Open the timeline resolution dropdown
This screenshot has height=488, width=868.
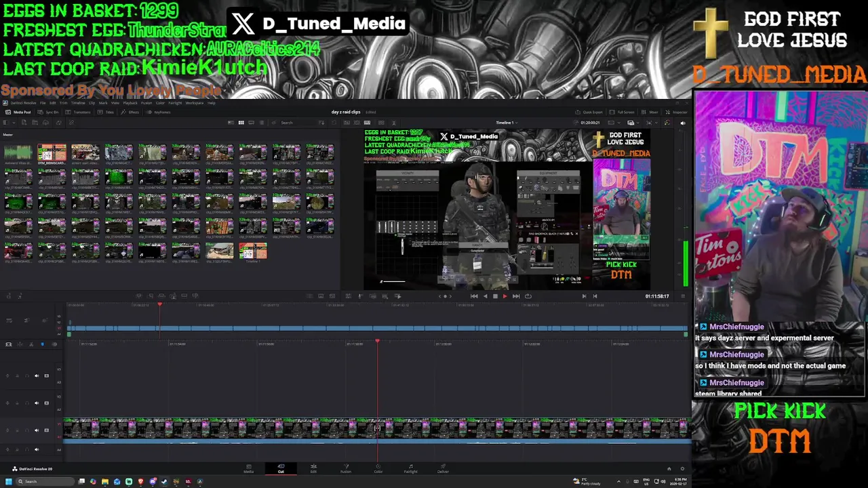click(615, 123)
